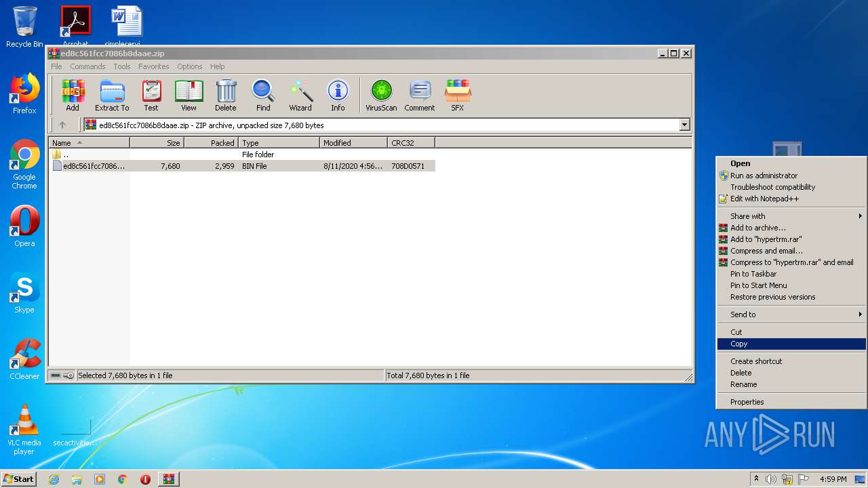Viewport: 868px width, 488px height.
Task: Choose Run as administrator
Action: pyautogui.click(x=791, y=176)
